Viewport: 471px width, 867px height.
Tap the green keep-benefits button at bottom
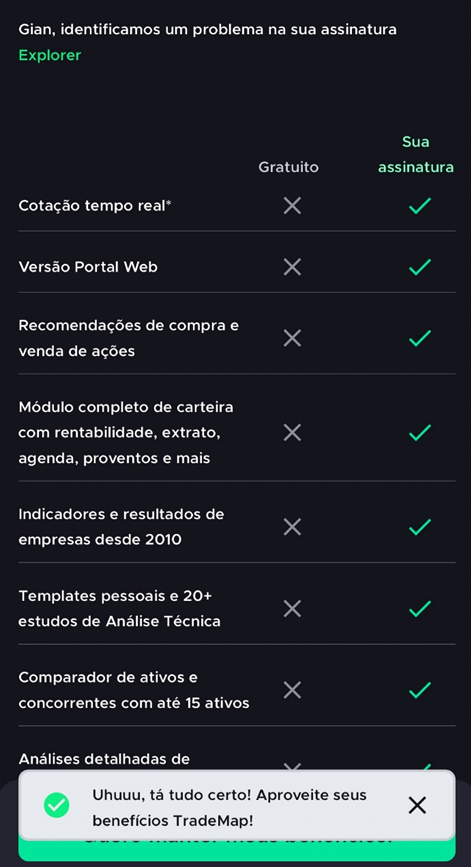pyautogui.click(x=237, y=846)
